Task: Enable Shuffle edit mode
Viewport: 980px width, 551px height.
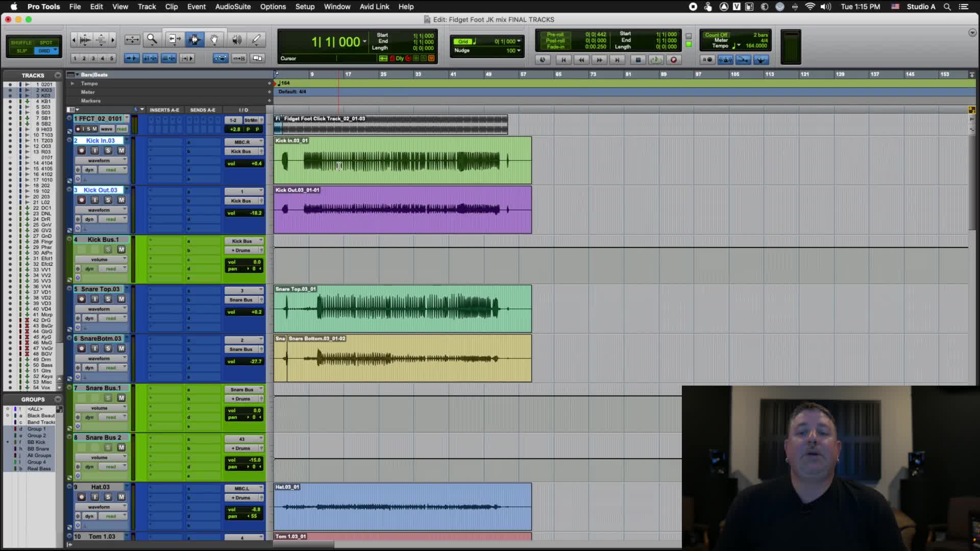Action: click(21, 43)
